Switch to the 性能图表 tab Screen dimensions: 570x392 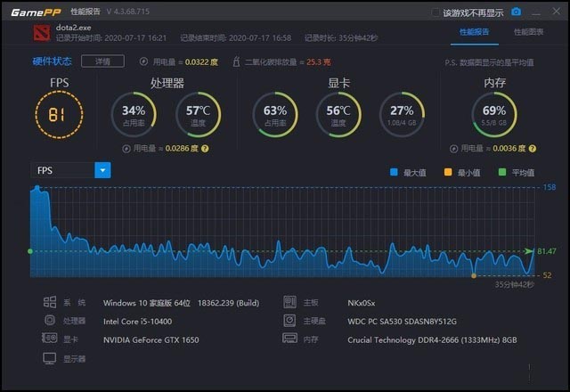528,32
